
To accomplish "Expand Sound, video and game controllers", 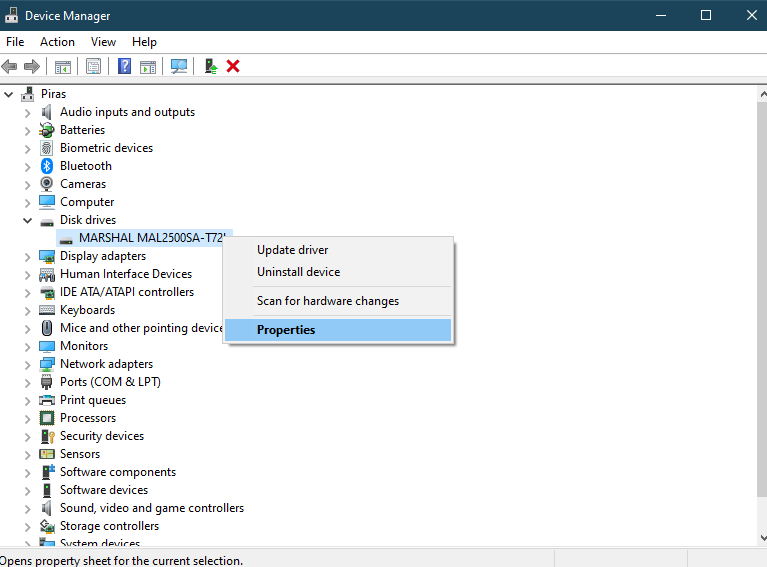I will (27, 509).
